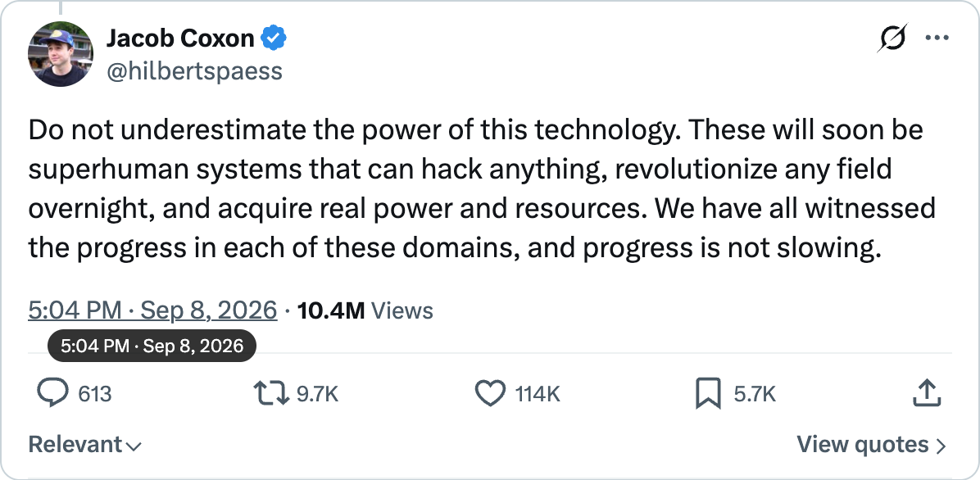Click the underlined 5:04 PM timestamp link
Screen dimensions: 980x480
152,310
